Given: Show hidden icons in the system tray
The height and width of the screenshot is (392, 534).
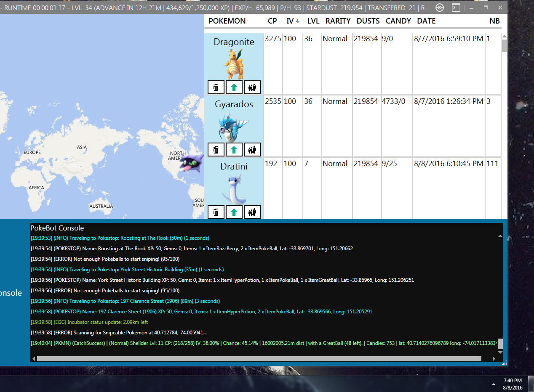Looking at the screenshot, I should (x=494, y=384).
